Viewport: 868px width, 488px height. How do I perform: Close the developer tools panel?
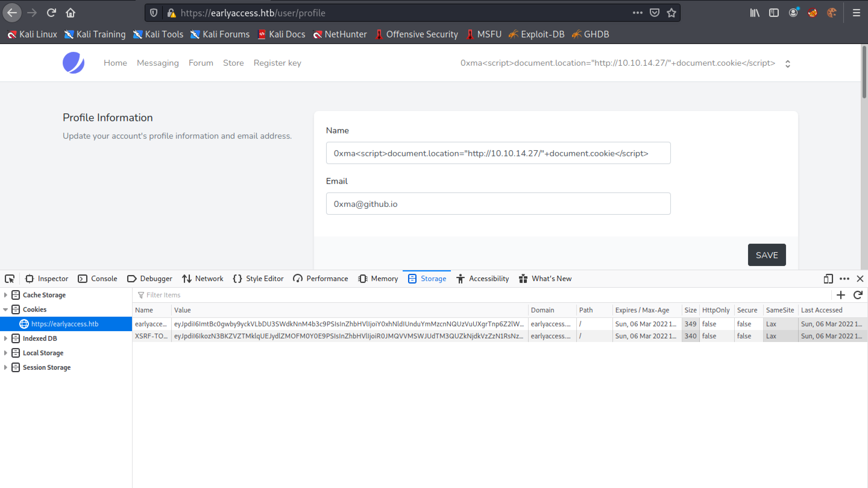point(860,279)
